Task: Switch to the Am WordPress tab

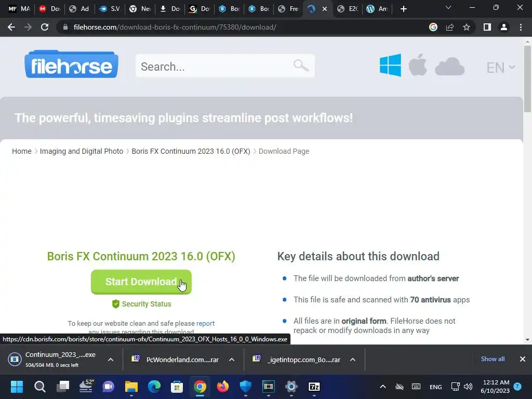Action: (377, 9)
